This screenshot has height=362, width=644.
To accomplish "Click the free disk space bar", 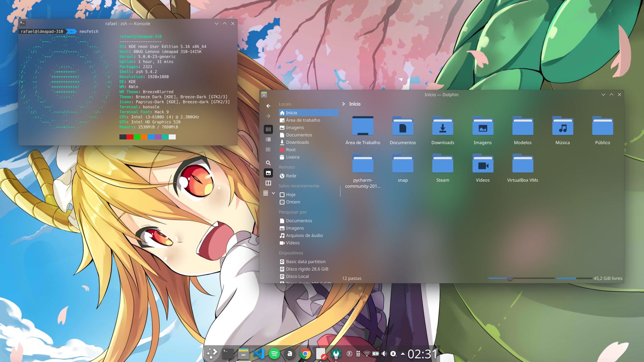I will (x=574, y=278).
